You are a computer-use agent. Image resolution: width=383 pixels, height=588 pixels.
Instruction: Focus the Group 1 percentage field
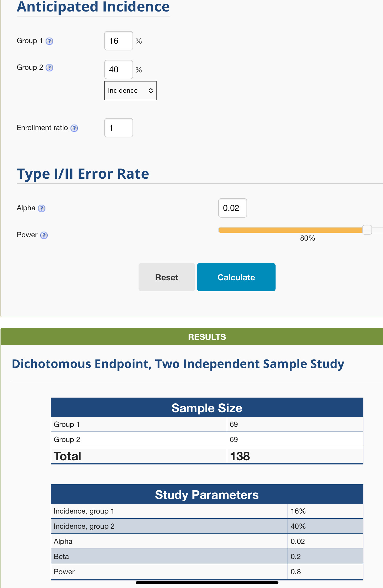pyautogui.click(x=119, y=41)
